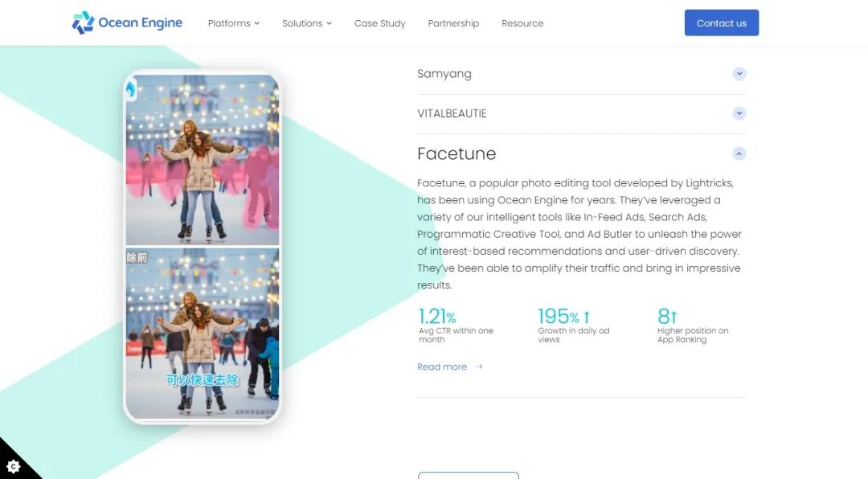Click the Ocean Engine brand name

[140, 23]
